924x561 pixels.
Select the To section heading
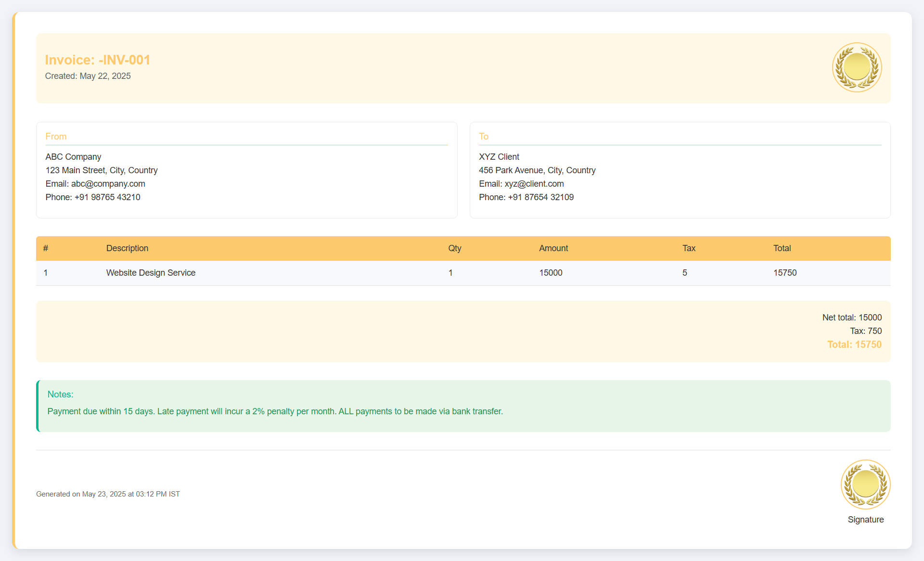pyautogui.click(x=484, y=137)
